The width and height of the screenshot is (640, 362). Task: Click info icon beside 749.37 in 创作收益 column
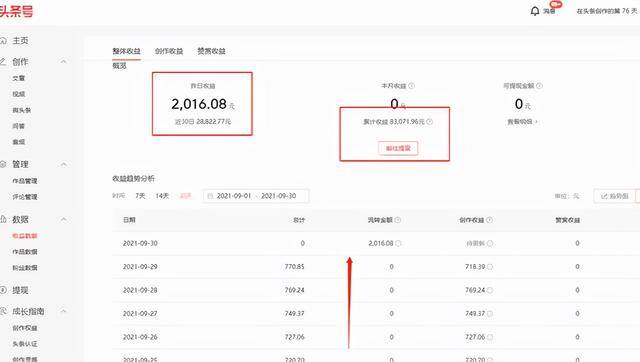pyautogui.click(x=490, y=314)
